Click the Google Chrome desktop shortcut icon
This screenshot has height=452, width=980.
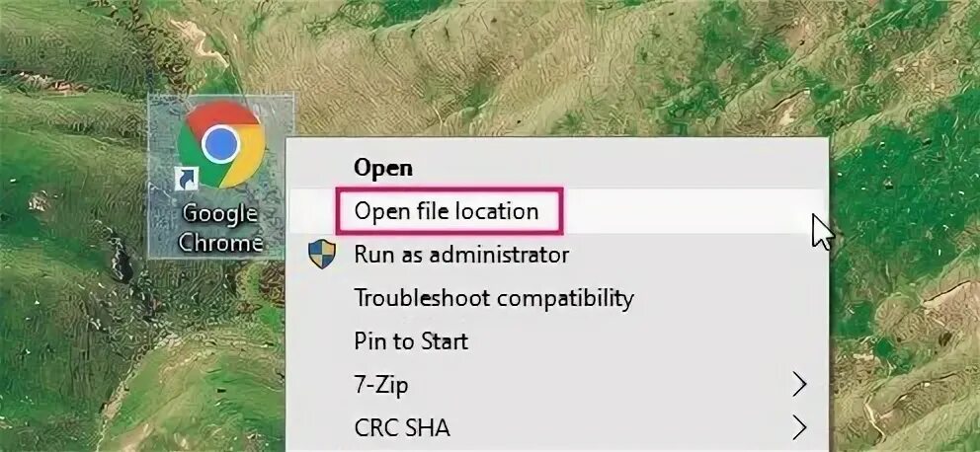pyautogui.click(x=221, y=145)
